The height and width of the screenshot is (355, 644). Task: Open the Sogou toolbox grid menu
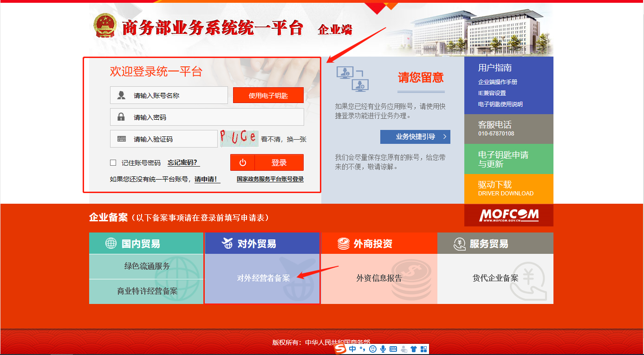pos(424,349)
